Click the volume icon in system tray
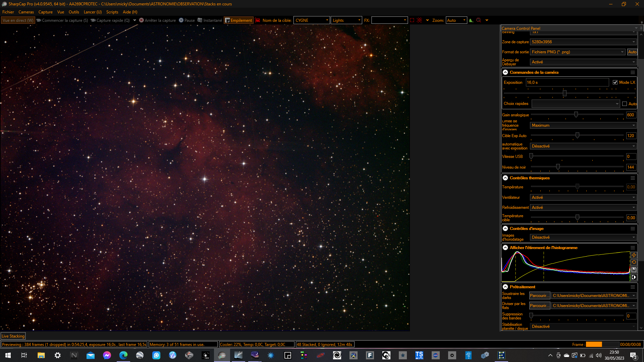The image size is (644, 362). (x=599, y=355)
